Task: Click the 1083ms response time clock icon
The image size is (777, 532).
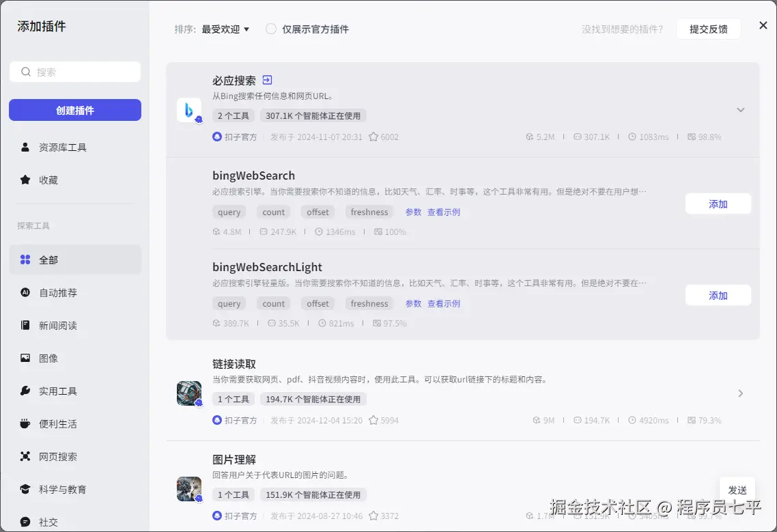Action: (632, 137)
